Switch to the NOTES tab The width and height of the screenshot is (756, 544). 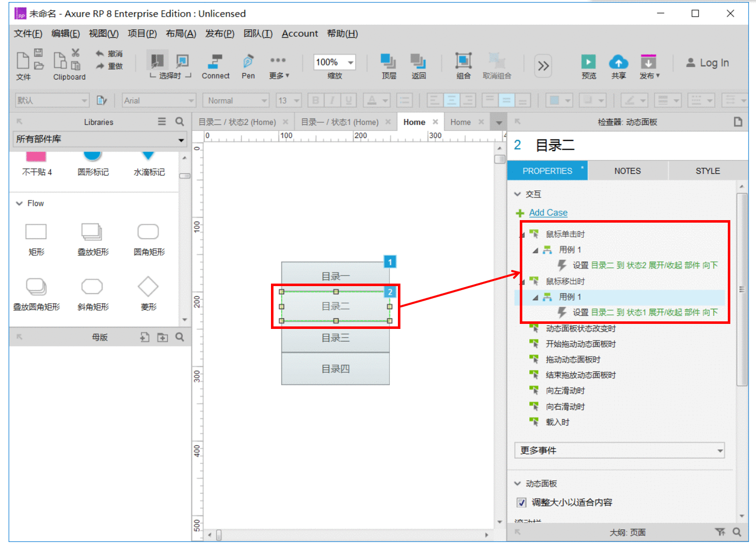click(628, 171)
